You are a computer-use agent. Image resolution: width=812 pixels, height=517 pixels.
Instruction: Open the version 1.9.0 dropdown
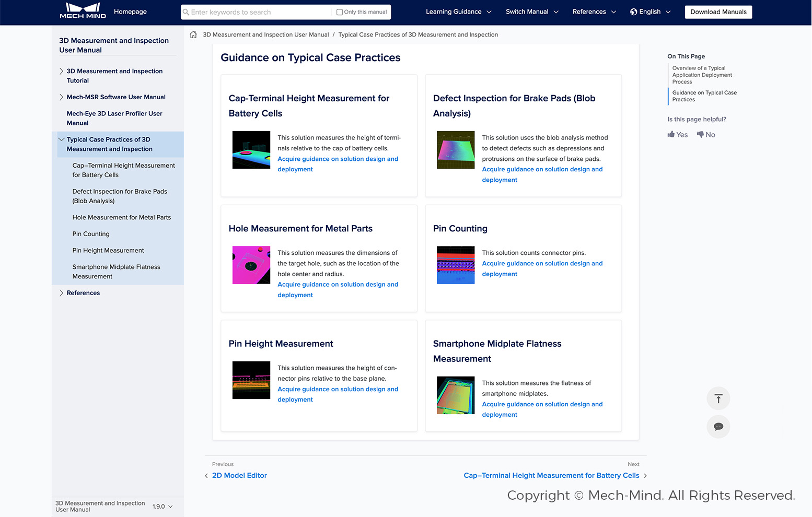click(163, 507)
